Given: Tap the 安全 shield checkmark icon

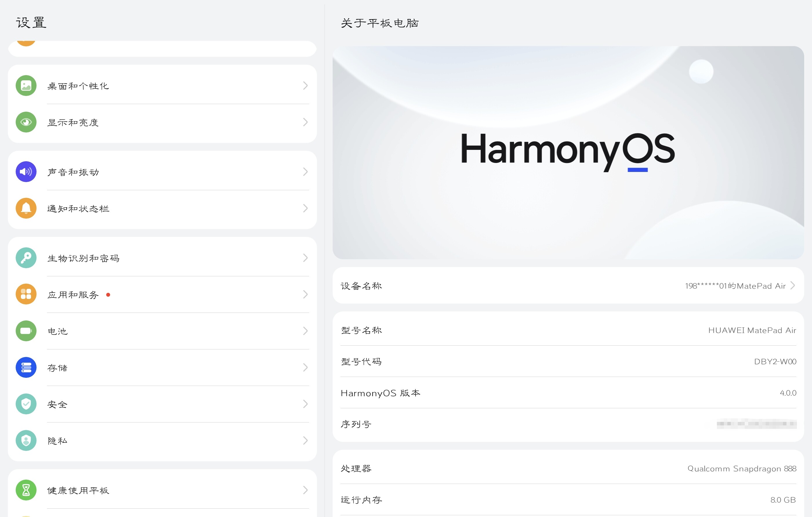Looking at the screenshot, I should [x=26, y=404].
